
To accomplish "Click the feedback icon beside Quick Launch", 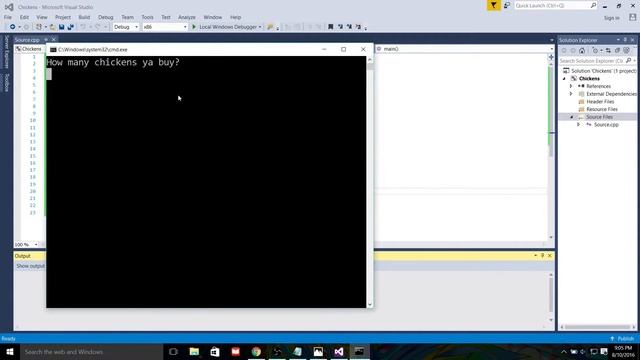I will click(x=507, y=5).
